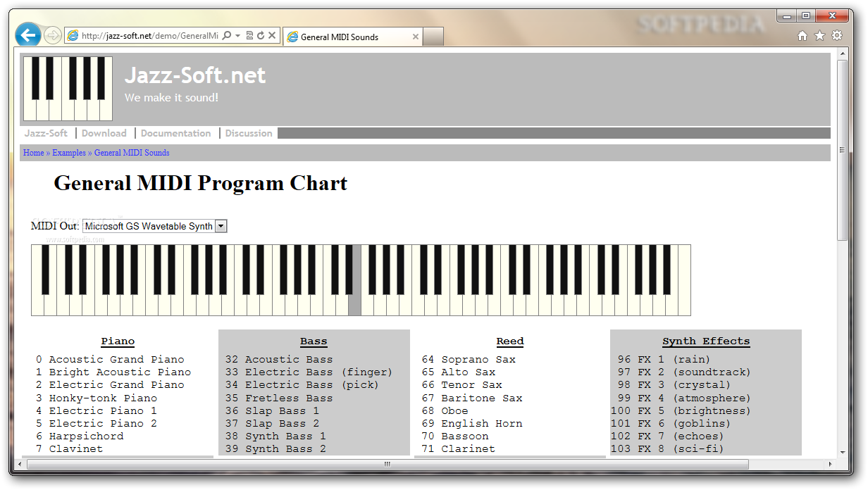868x490 pixels.
Task: Click the Internet Explorer page icon in address bar
Action: pos(73,35)
